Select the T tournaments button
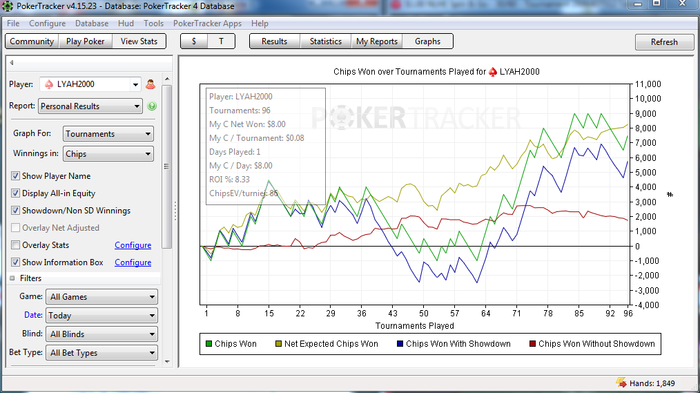The image size is (700, 393). (x=221, y=42)
